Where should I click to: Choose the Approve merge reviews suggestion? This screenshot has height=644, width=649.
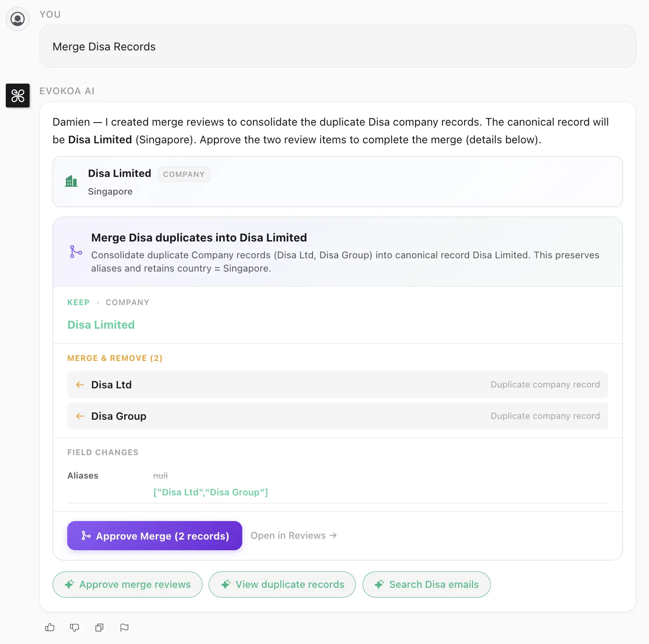tap(127, 584)
